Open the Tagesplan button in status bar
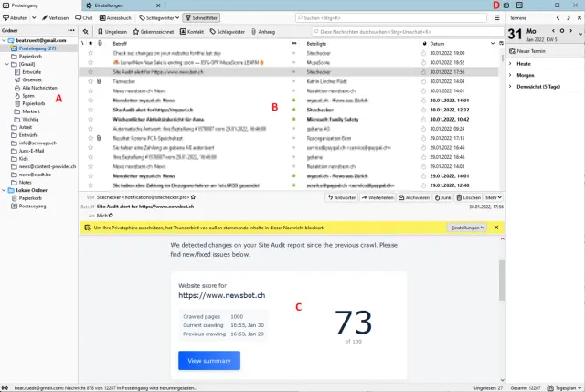Viewport: 585px width, 392px height. point(565,388)
